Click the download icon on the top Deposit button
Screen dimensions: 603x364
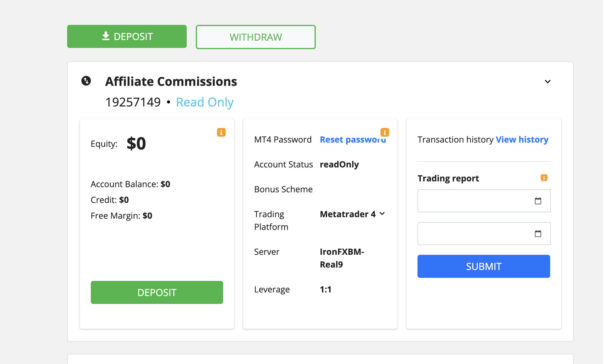[x=106, y=36]
